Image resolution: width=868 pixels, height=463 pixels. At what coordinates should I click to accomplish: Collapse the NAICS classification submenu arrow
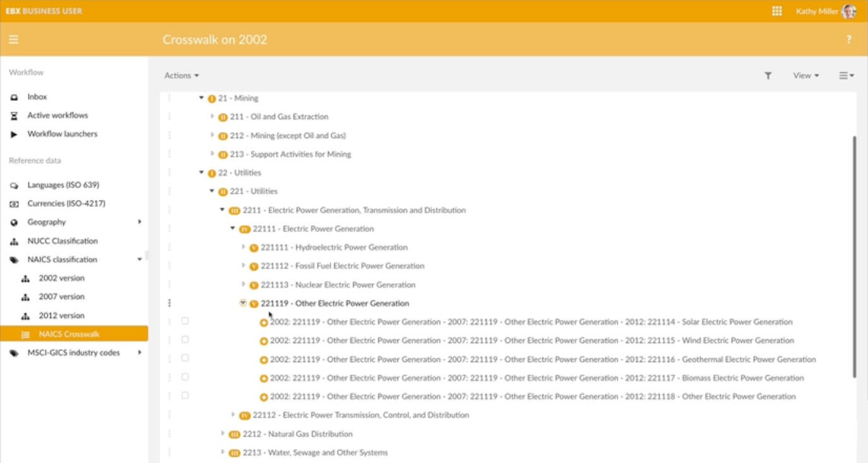[x=139, y=259]
